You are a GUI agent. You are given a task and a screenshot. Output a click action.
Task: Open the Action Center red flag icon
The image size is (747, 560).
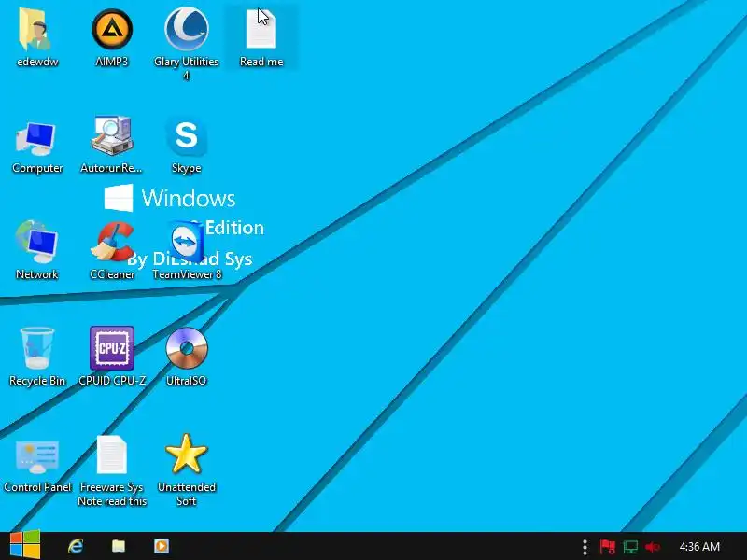[608, 547]
